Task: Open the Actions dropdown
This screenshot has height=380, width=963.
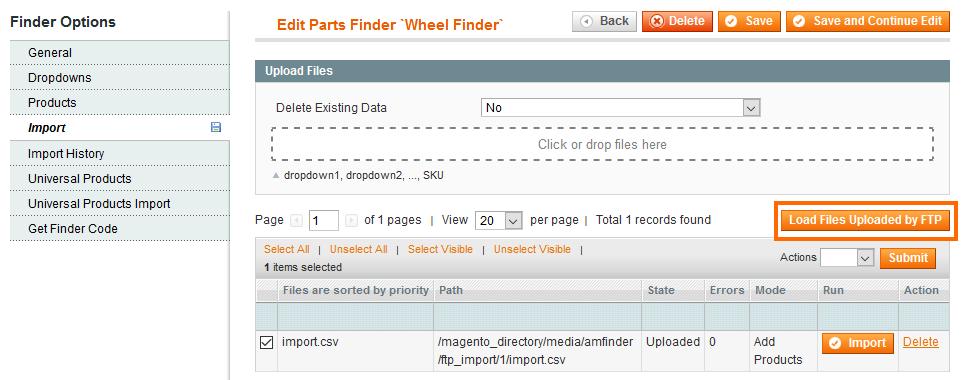Action: point(847,258)
